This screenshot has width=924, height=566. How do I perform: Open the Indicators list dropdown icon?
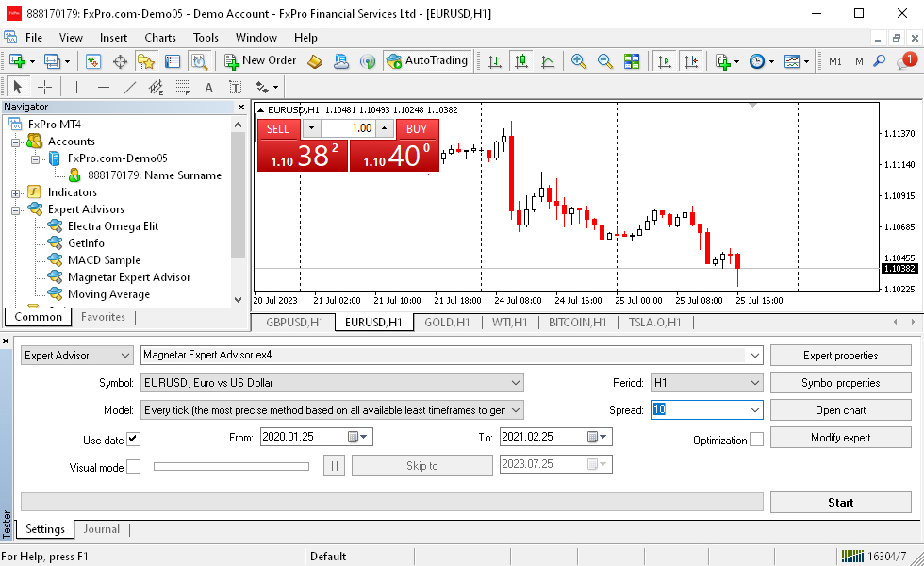click(x=727, y=61)
